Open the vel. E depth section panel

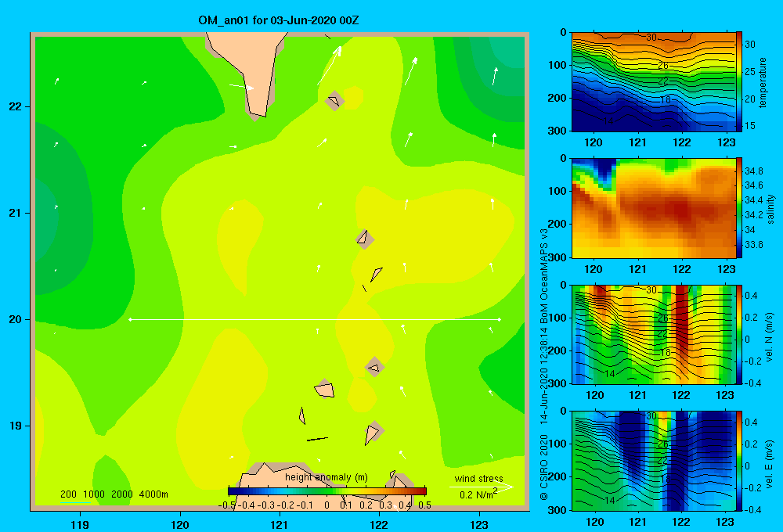(653, 461)
